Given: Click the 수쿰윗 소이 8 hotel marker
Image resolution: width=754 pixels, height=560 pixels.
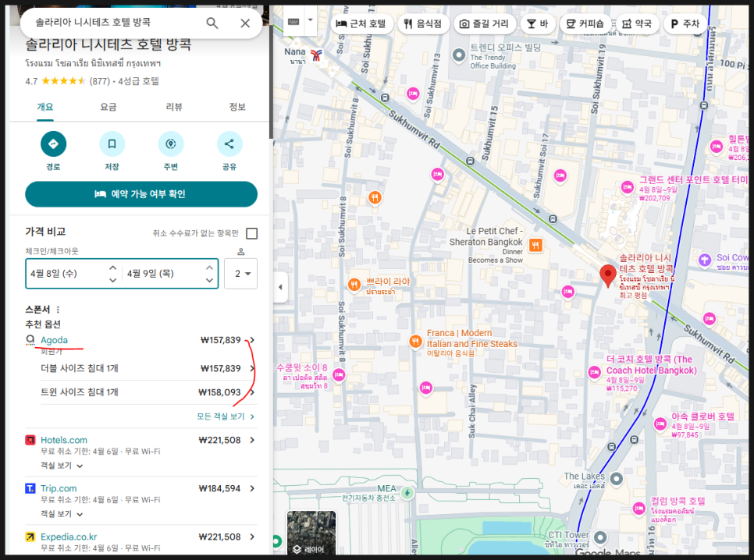Looking at the screenshot, I should (x=339, y=375).
